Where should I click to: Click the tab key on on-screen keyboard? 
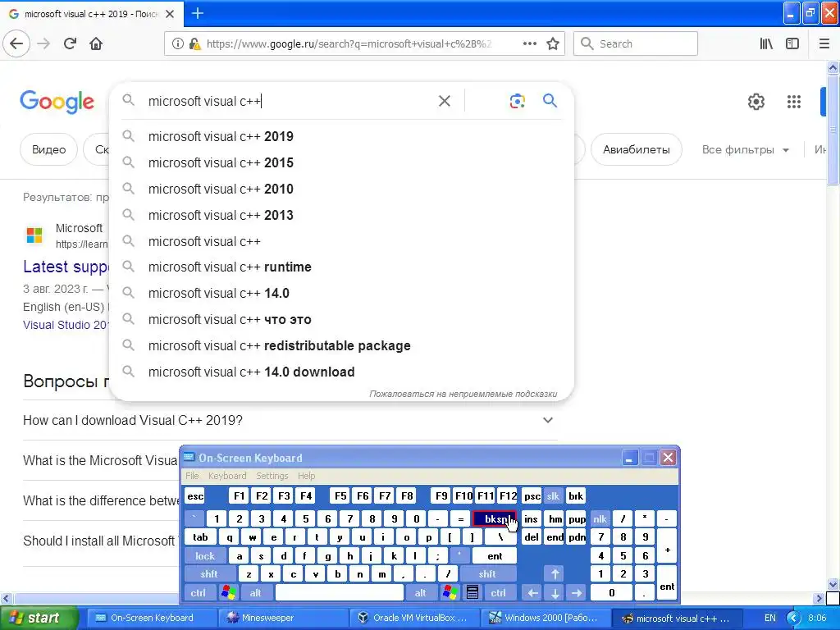tap(200, 537)
